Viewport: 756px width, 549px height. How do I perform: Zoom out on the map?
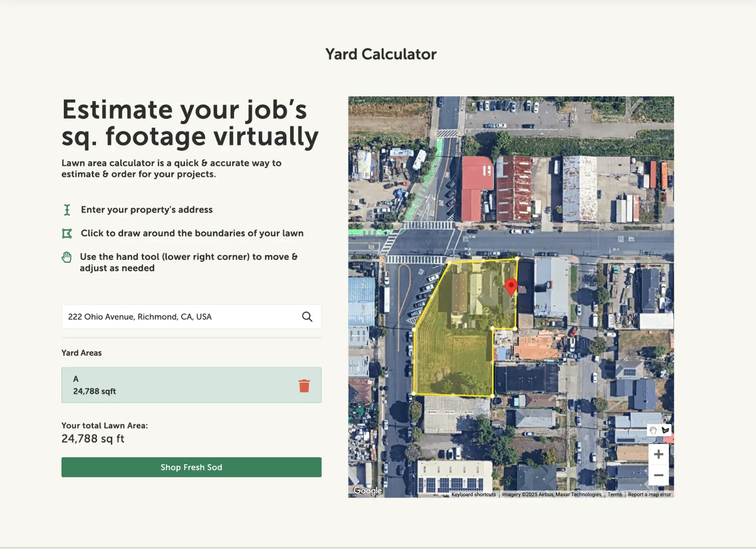click(x=658, y=475)
